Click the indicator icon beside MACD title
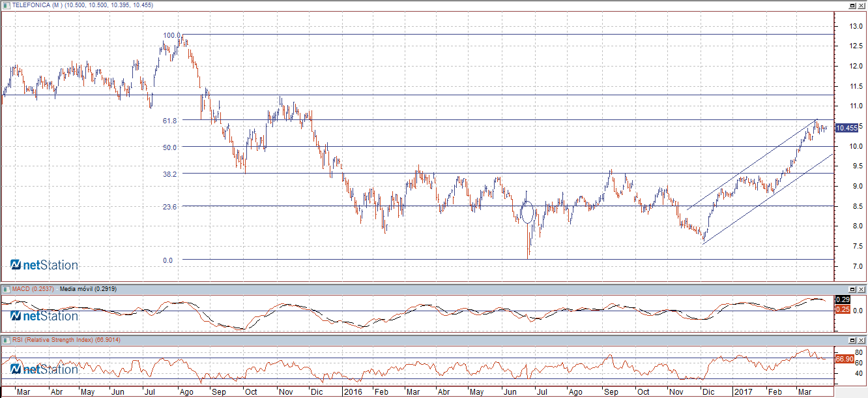Screen dimensions: 868x398 click(x=6, y=288)
